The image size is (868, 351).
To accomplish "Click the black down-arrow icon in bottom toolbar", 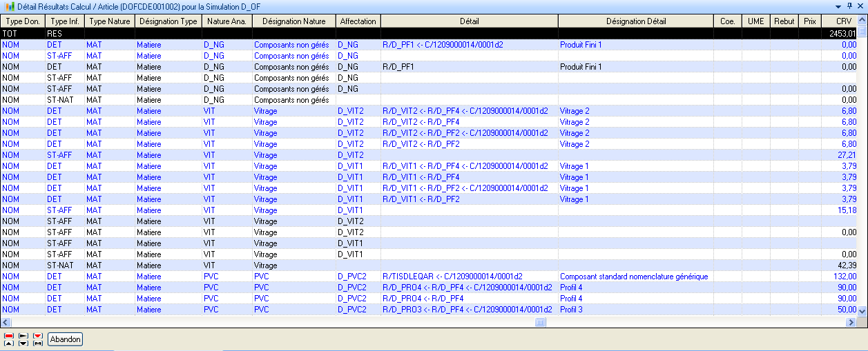I will [x=23, y=343].
